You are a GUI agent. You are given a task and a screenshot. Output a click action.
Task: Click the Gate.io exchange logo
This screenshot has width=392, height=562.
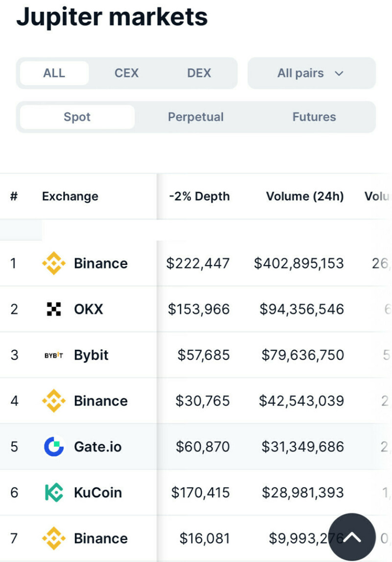(53, 447)
